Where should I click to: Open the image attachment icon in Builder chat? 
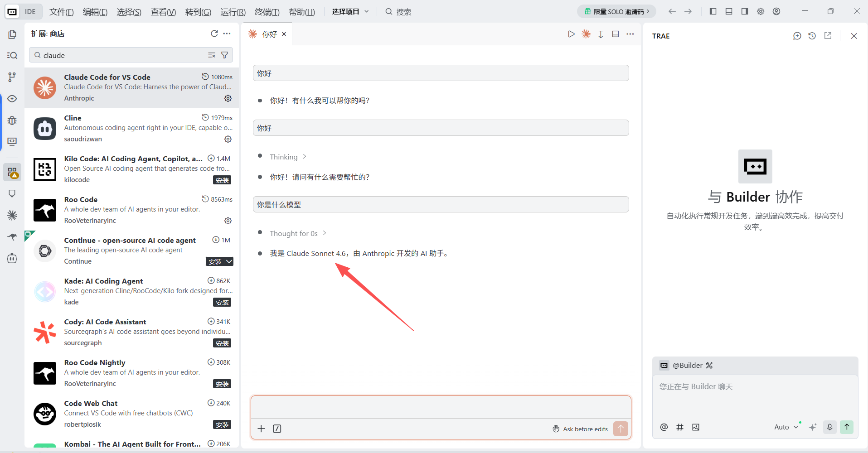[697, 427]
